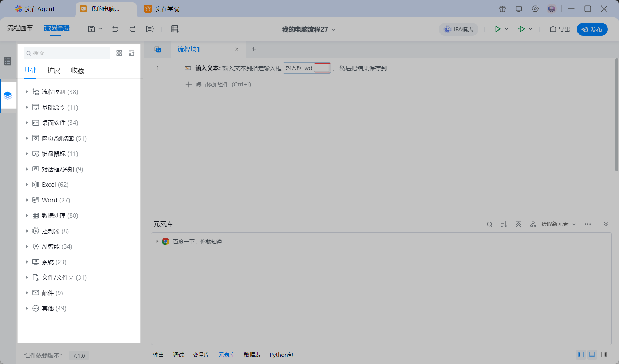The image size is (619, 364).
Task: Open run options dropdown arrow
Action: (x=506, y=29)
